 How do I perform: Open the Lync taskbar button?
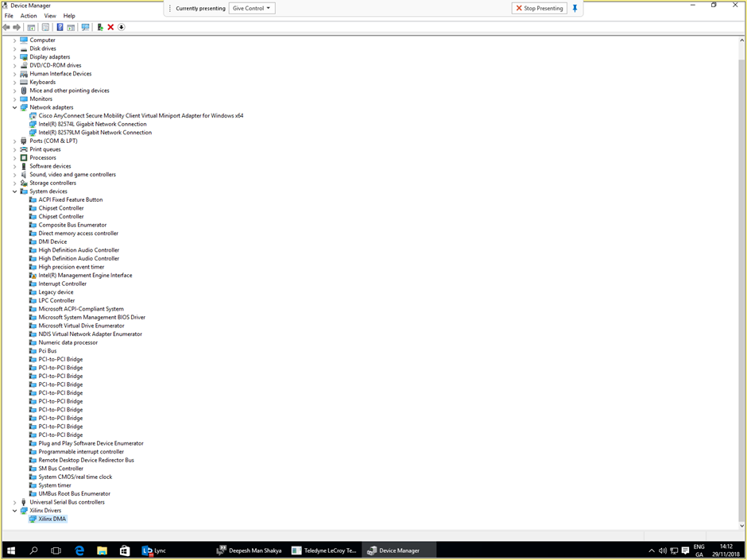(154, 550)
